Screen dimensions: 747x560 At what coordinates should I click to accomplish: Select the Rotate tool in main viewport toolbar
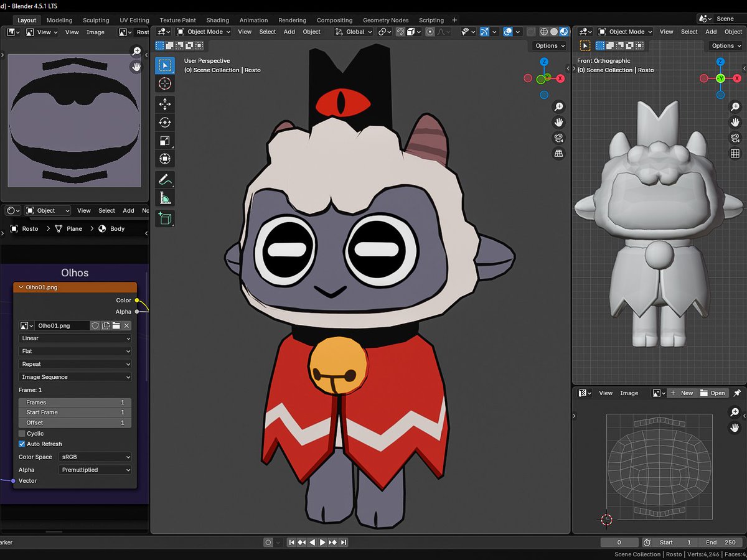(165, 123)
